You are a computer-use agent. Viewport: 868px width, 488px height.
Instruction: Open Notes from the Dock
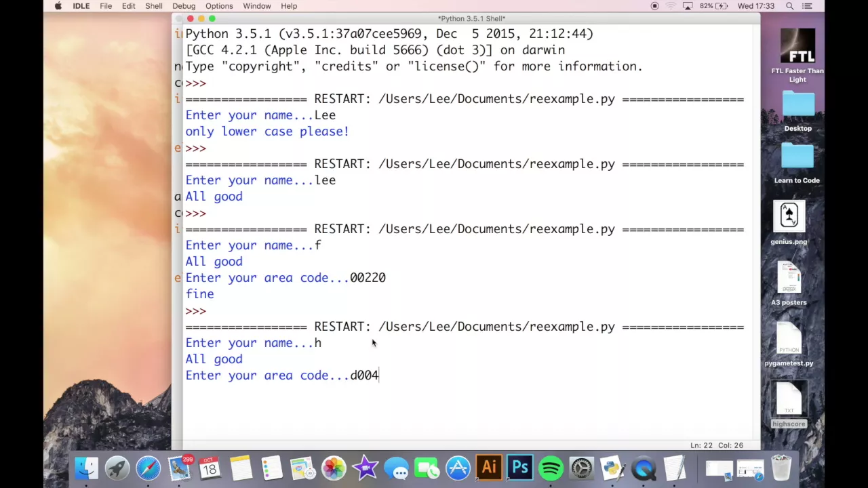tap(241, 468)
